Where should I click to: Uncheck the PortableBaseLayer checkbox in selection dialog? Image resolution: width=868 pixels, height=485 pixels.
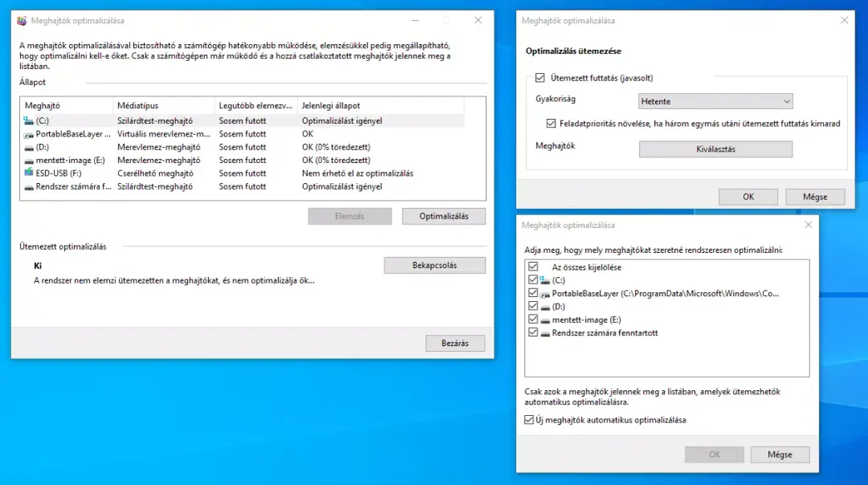coord(533,293)
